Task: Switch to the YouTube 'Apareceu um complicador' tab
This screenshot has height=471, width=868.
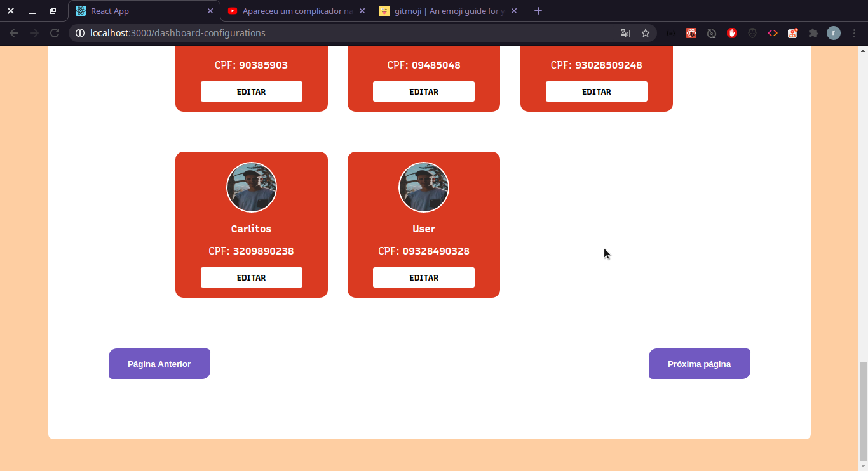Action: 296,11
